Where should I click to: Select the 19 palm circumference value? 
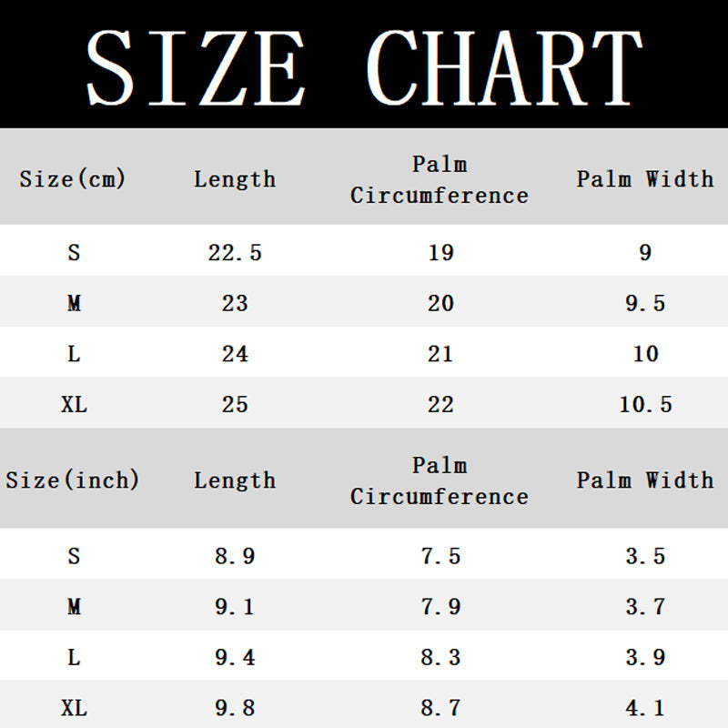pyautogui.click(x=440, y=252)
